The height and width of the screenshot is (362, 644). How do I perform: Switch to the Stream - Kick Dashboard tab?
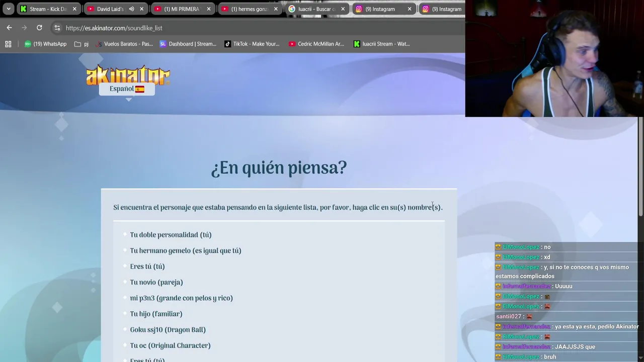pos(44,9)
